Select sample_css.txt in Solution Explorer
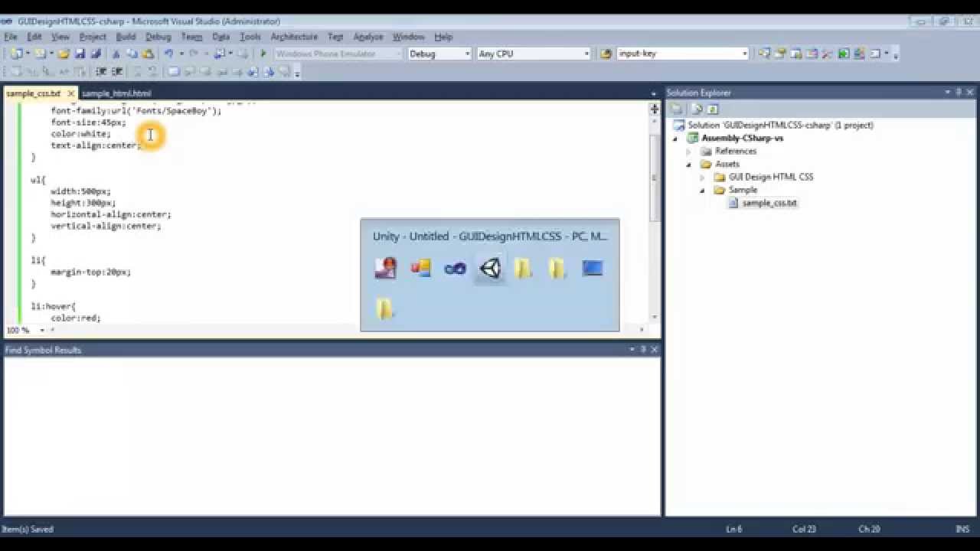This screenshot has width=980, height=551. 769,203
